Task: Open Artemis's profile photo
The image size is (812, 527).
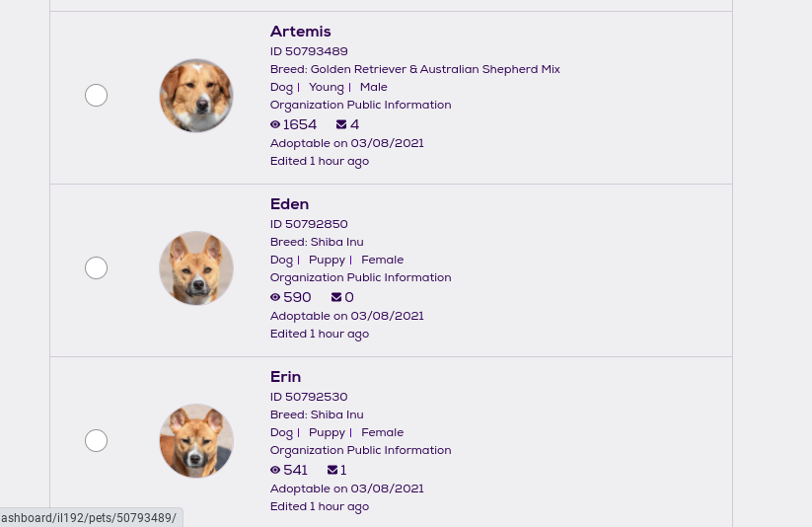Action: click(196, 96)
